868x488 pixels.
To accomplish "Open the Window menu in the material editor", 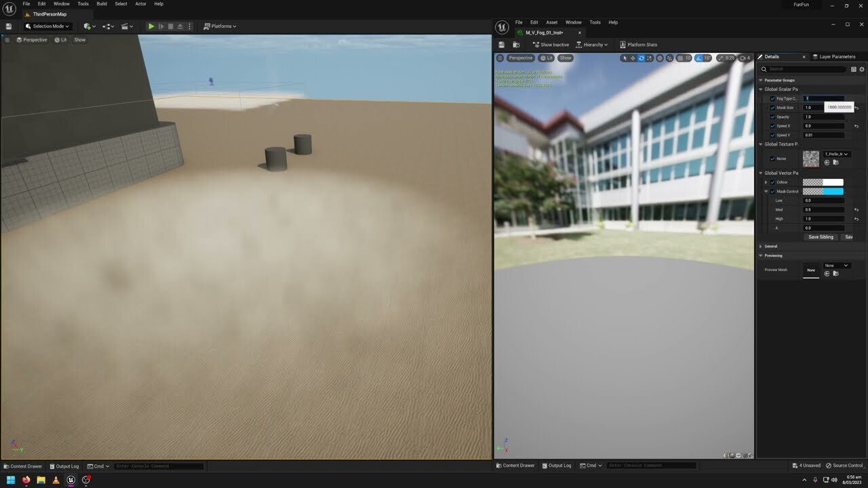I will pyautogui.click(x=573, y=22).
